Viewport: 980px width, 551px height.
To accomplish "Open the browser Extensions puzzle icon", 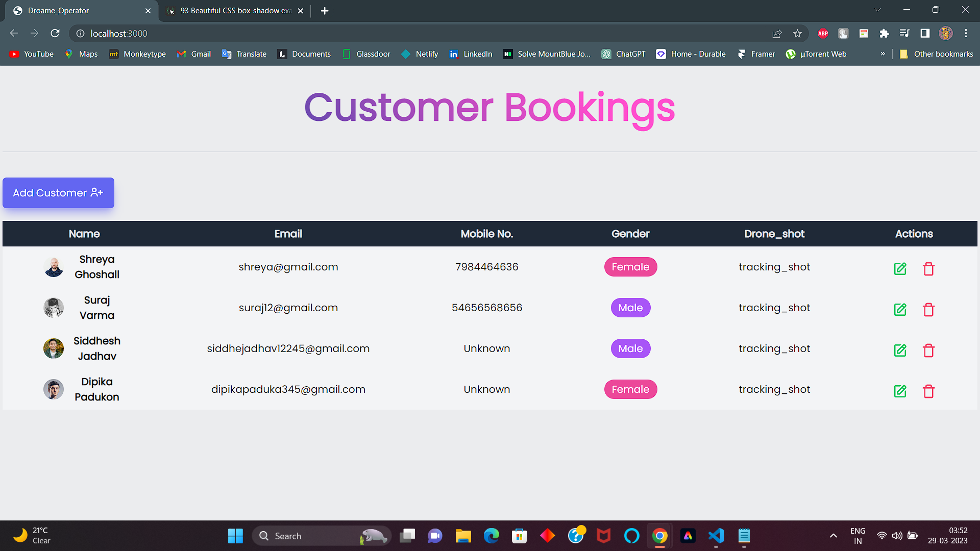I will (884, 33).
